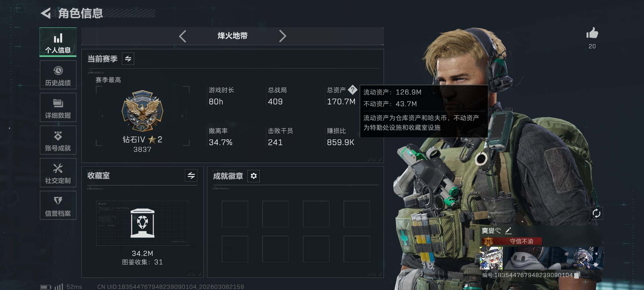644x290 pixels.
Task: Switch to previous mode with left chevron
Action: [x=183, y=36]
